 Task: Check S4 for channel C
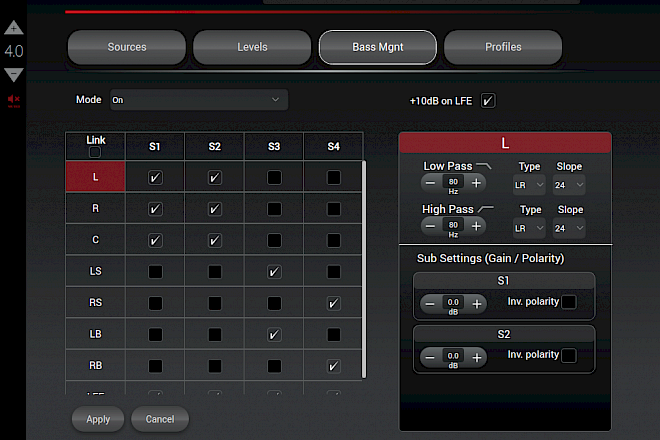coord(333,240)
